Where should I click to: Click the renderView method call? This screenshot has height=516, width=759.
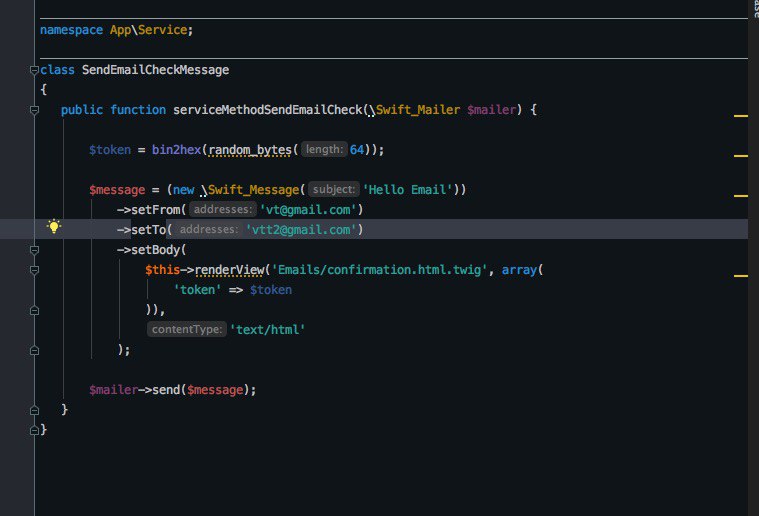coord(229,270)
